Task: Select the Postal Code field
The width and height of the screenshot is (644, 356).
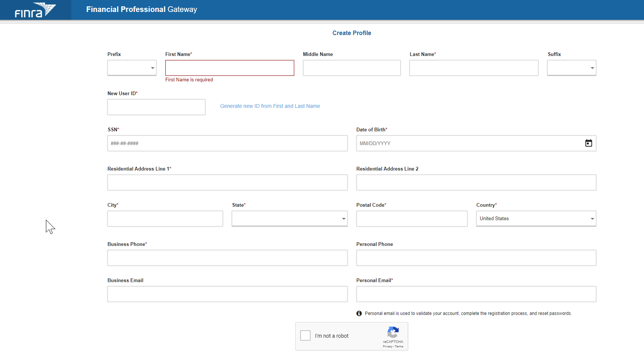Action: point(411,219)
